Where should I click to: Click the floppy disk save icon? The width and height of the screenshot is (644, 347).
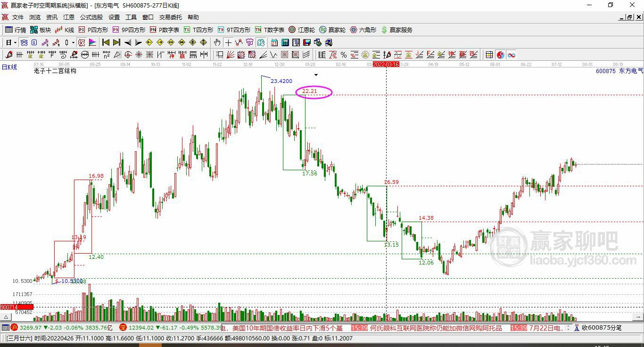[x=307, y=42]
